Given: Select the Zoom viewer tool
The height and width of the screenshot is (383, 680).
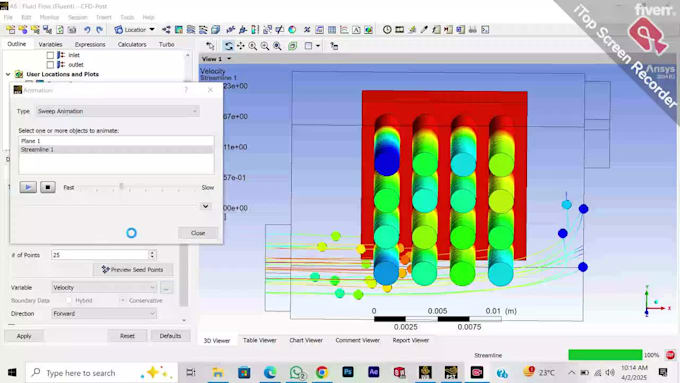Looking at the screenshot, I should pyautogui.click(x=252, y=46).
